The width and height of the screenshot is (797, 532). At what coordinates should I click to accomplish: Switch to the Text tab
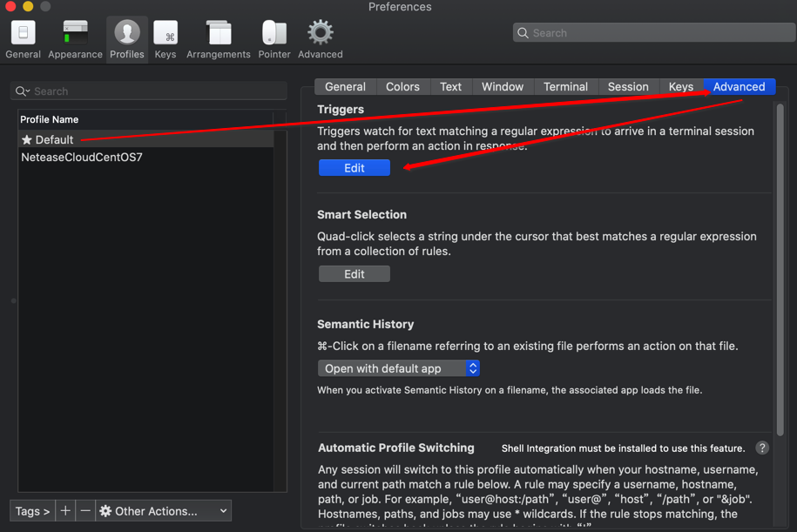click(x=451, y=87)
